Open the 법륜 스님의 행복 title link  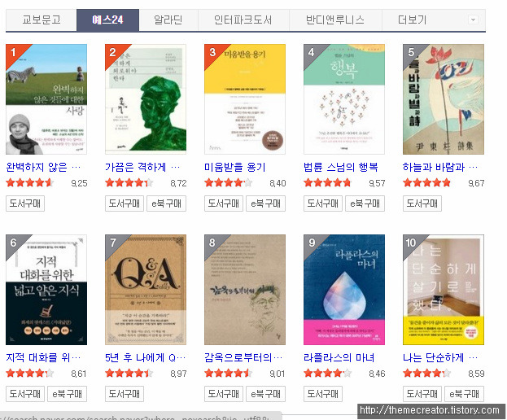(340, 167)
